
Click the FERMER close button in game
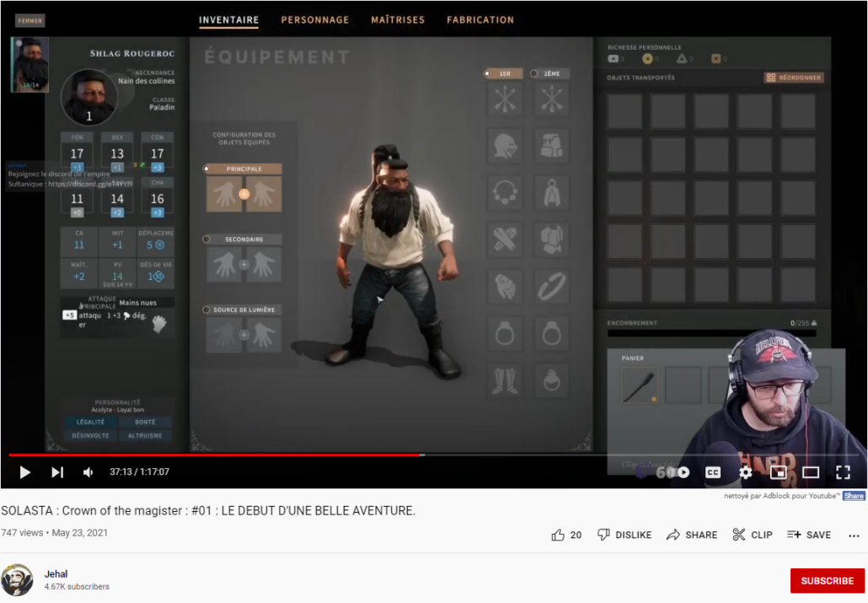[29, 20]
